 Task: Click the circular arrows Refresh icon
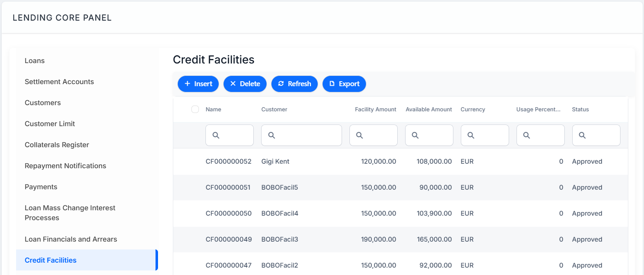tap(281, 84)
